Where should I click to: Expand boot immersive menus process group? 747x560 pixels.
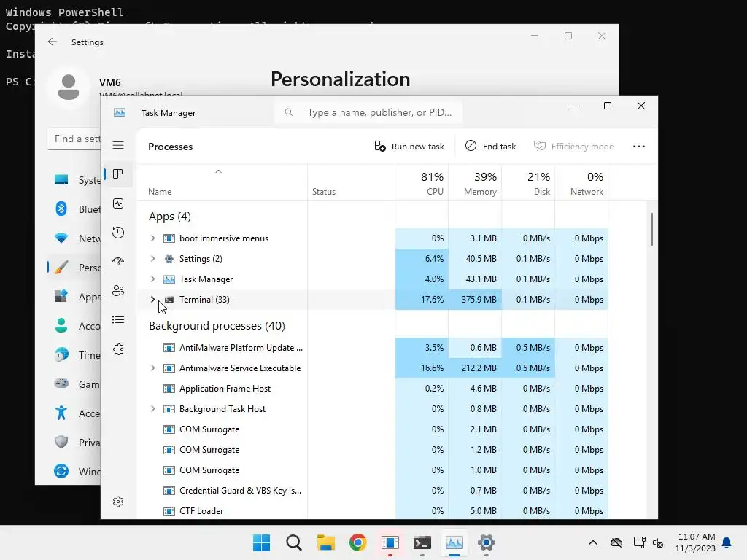coord(152,238)
